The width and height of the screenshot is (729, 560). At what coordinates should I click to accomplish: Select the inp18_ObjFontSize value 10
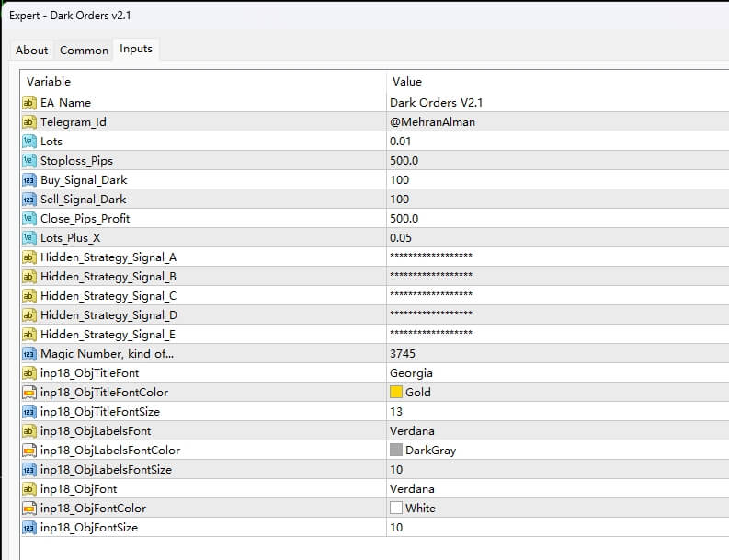tap(396, 528)
